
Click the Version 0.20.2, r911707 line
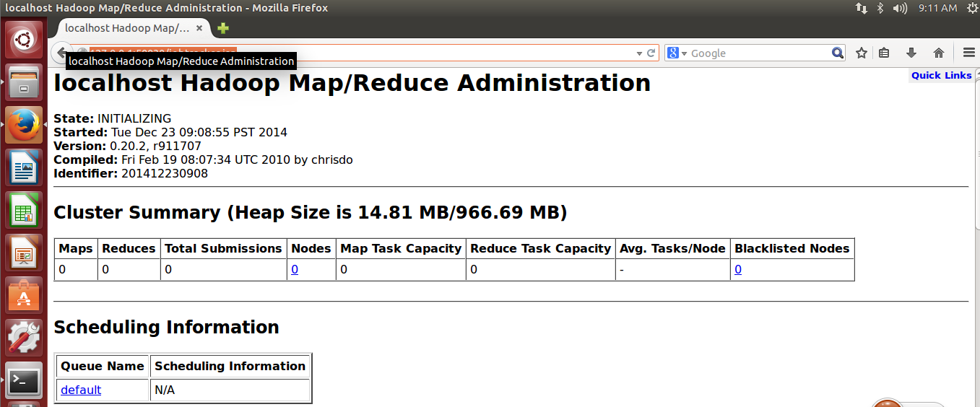127,146
